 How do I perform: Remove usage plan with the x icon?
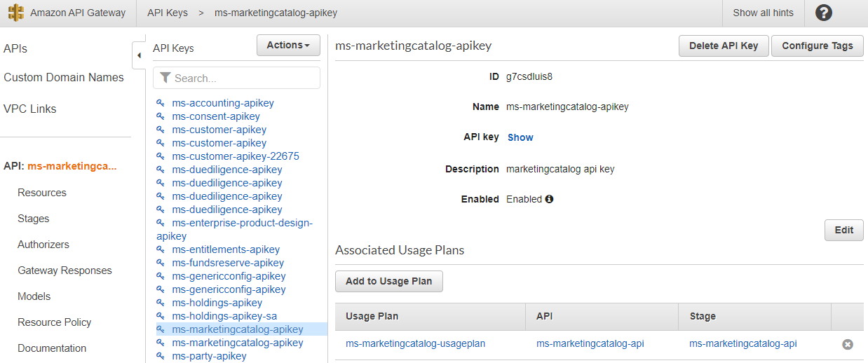[x=847, y=344]
